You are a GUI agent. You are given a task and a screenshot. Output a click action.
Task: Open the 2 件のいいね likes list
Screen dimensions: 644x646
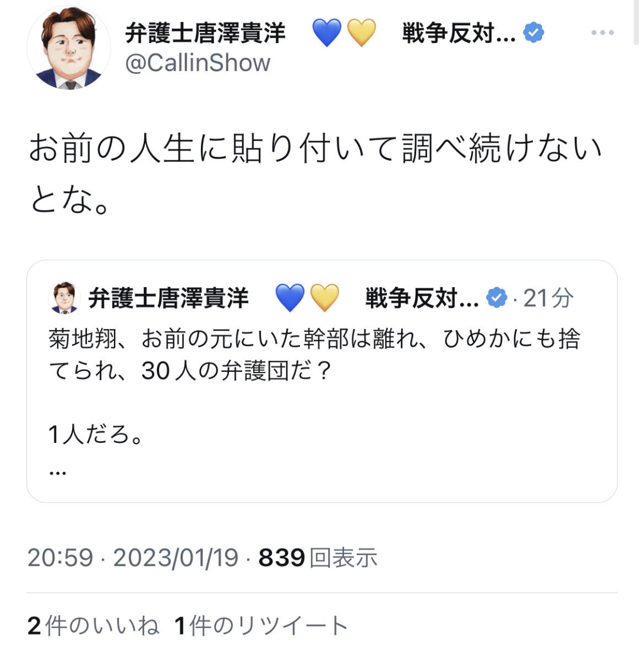93,625
